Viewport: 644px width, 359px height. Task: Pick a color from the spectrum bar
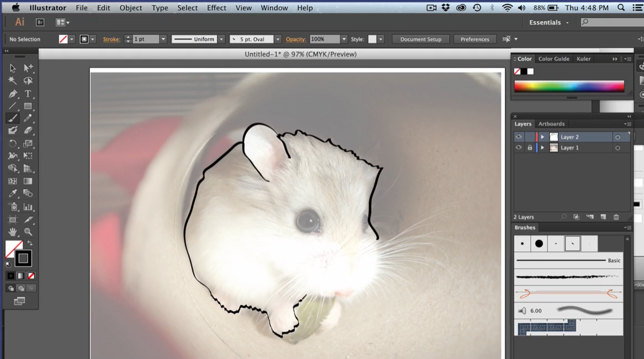coord(569,86)
